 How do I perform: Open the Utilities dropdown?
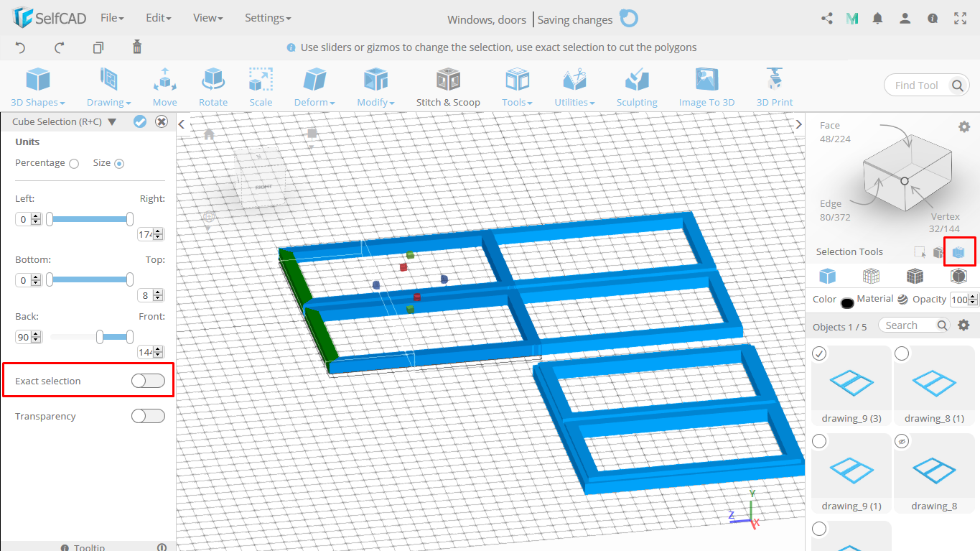pyautogui.click(x=574, y=88)
